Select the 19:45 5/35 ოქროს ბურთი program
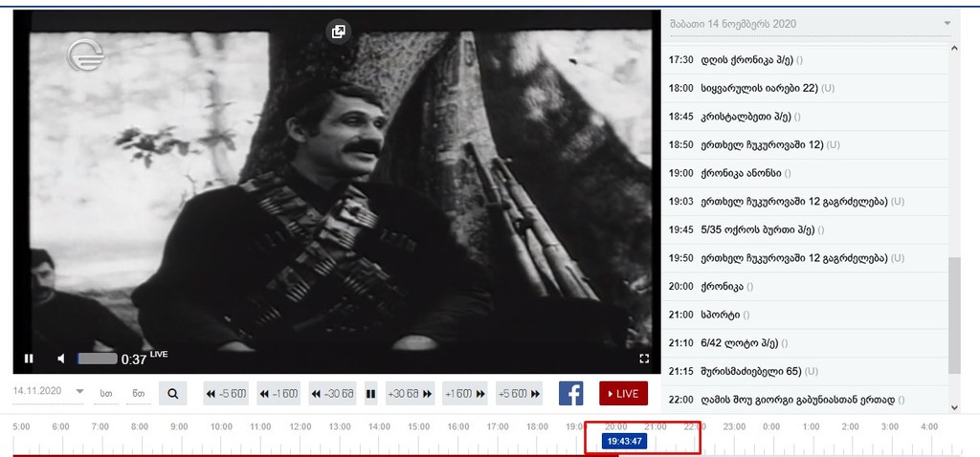The width and height of the screenshot is (980, 457). coord(805,229)
